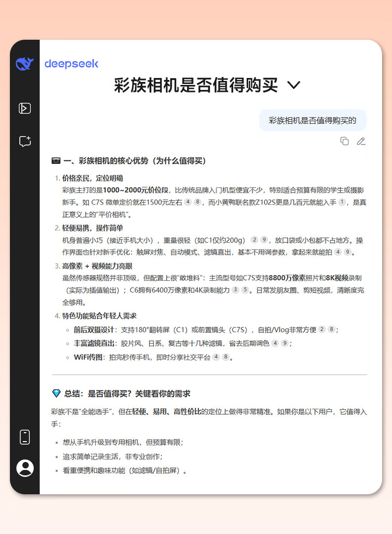Open citation 9 after 省去后期调色
The width and height of the screenshot is (392, 534).
tap(285, 343)
